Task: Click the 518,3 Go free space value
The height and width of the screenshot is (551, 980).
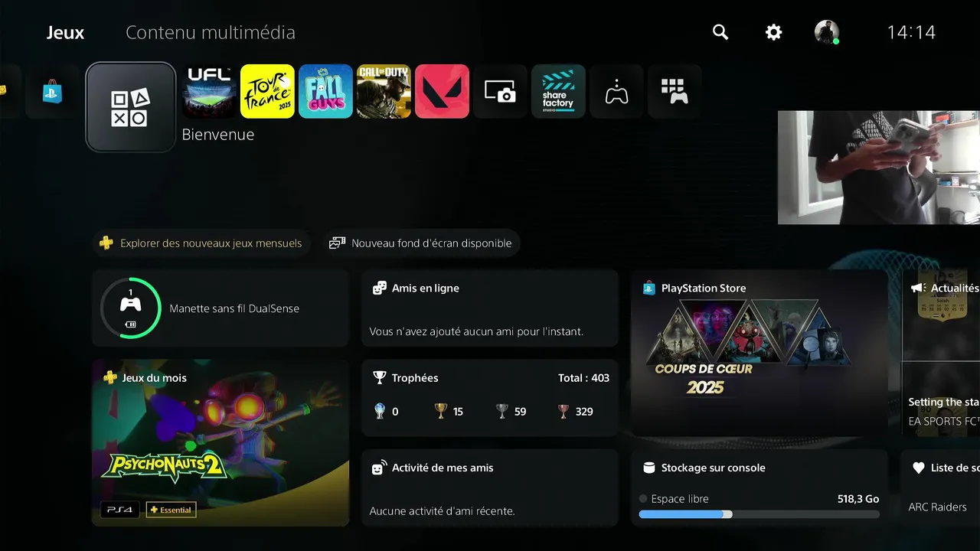Action: [x=858, y=499]
